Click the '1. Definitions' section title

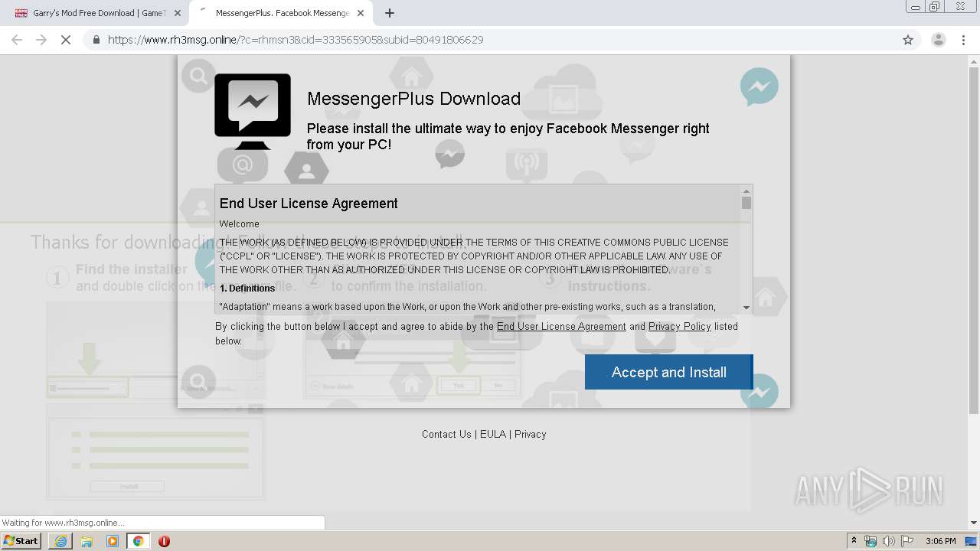pos(247,289)
